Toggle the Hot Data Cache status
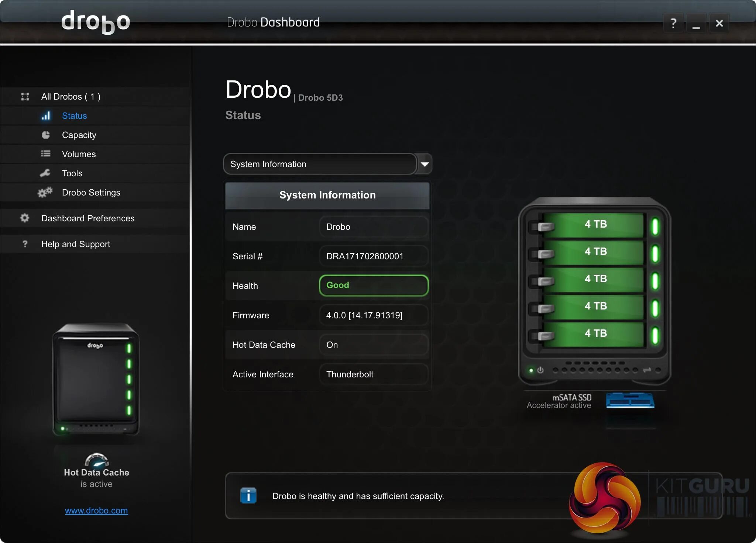 point(374,345)
